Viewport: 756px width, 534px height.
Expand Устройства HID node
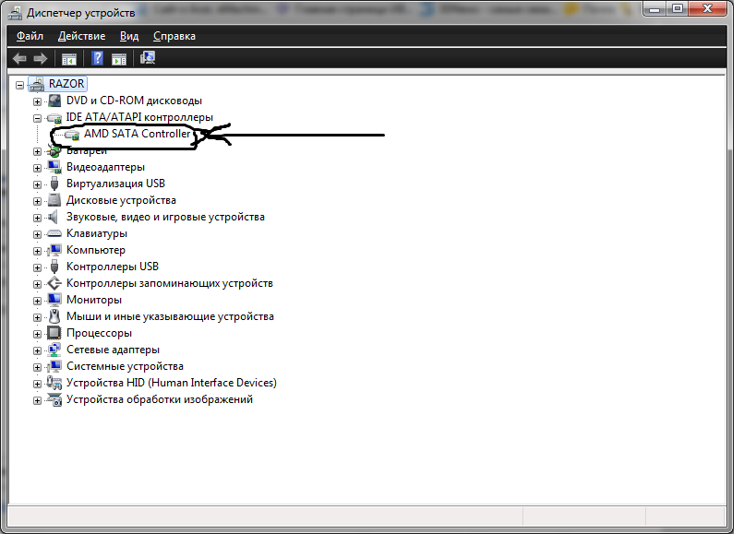[37, 384]
